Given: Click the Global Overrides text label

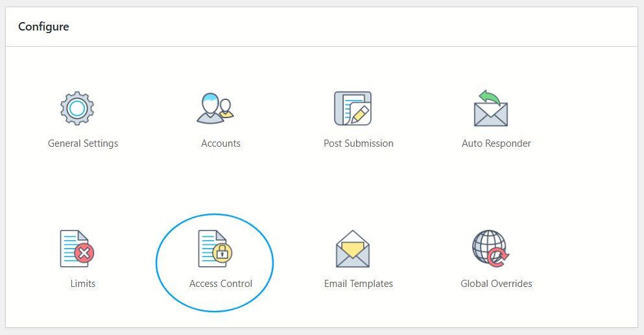Looking at the screenshot, I should coord(496,284).
